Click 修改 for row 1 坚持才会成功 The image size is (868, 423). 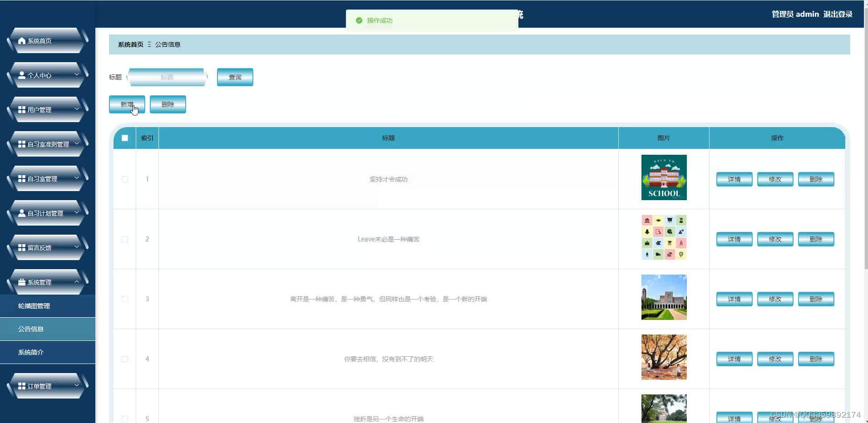click(x=775, y=179)
